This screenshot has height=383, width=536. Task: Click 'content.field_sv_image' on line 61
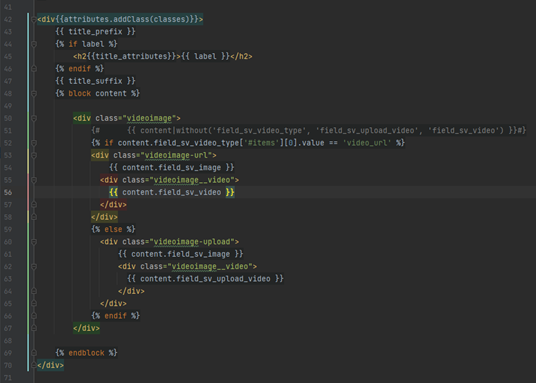pyautogui.click(x=180, y=254)
